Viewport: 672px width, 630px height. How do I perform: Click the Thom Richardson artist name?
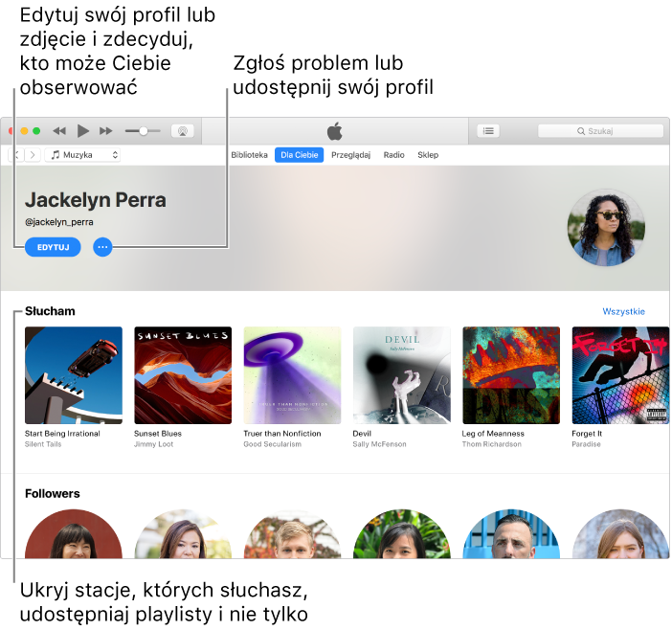click(492, 444)
